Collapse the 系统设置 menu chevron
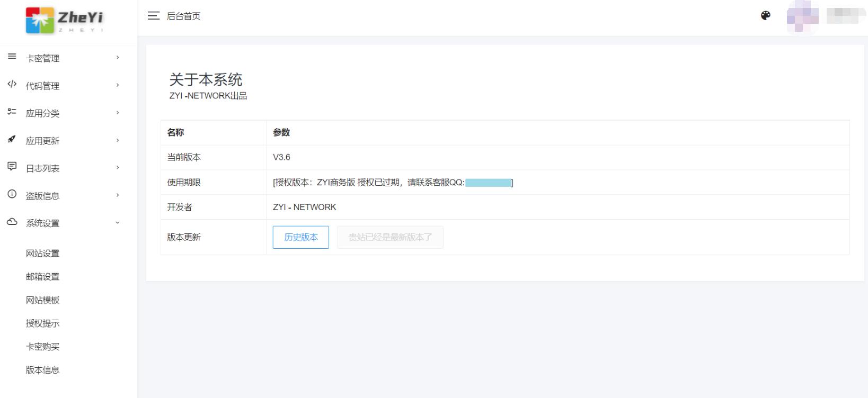 pyautogui.click(x=118, y=223)
